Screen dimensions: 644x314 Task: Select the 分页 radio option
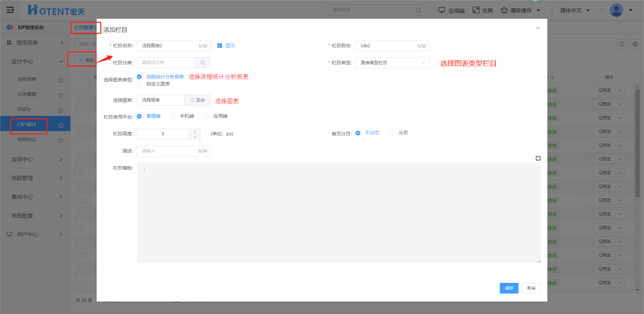point(391,133)
